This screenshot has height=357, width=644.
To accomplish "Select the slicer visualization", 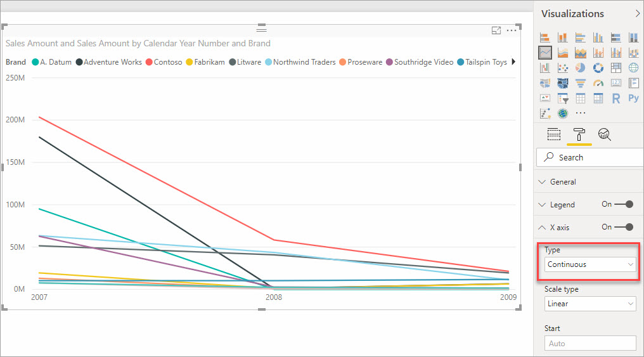I will click(x=563, y=98).
